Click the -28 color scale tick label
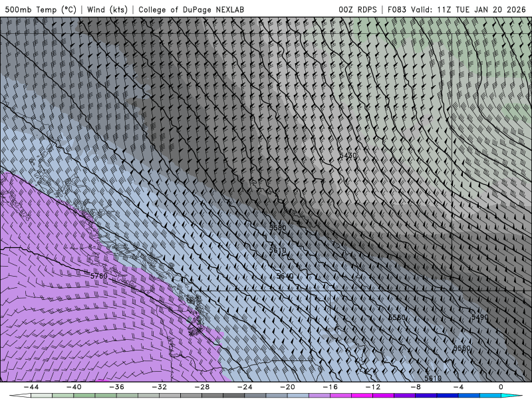 [x=202, y=387]
